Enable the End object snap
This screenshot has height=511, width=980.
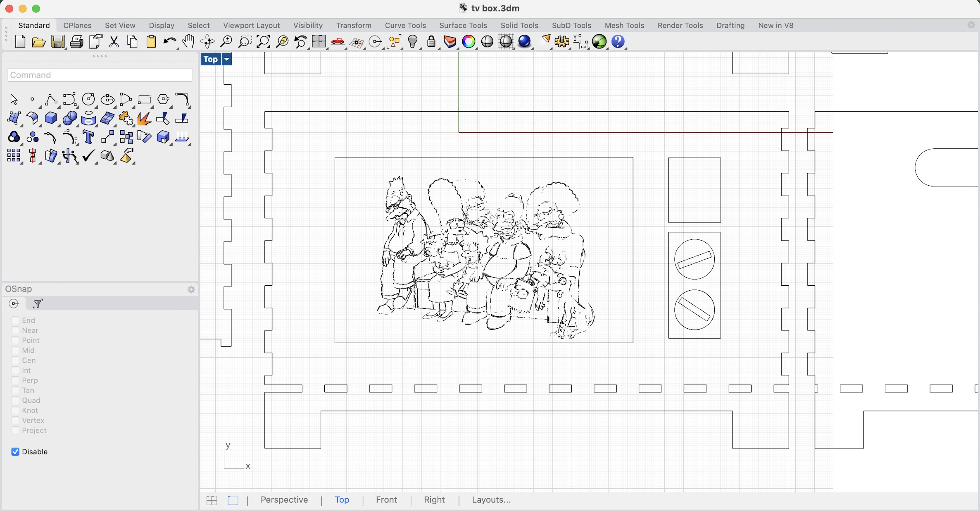click(x=15, y=320)
